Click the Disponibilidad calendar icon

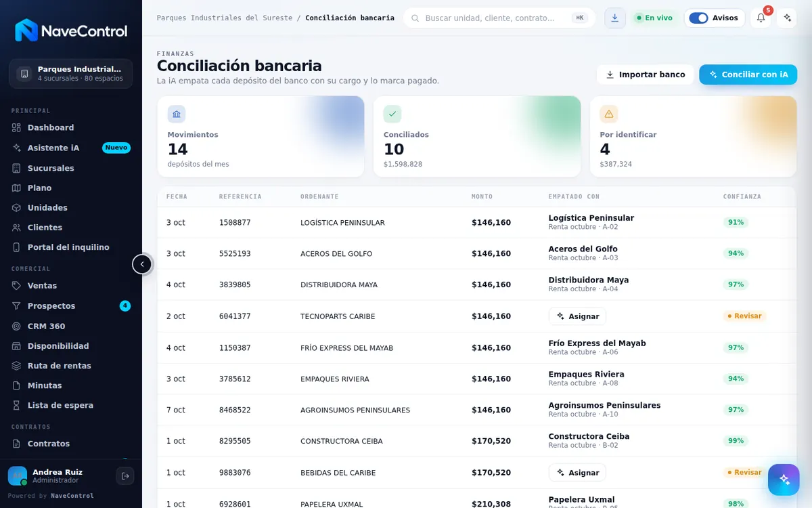tap(17, 346)
